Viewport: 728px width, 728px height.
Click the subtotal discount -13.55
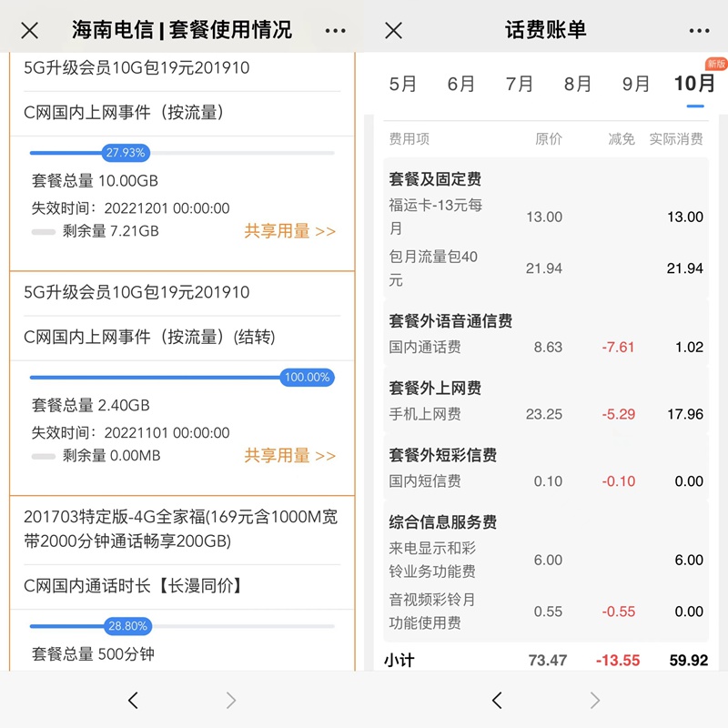pos(618,661)
